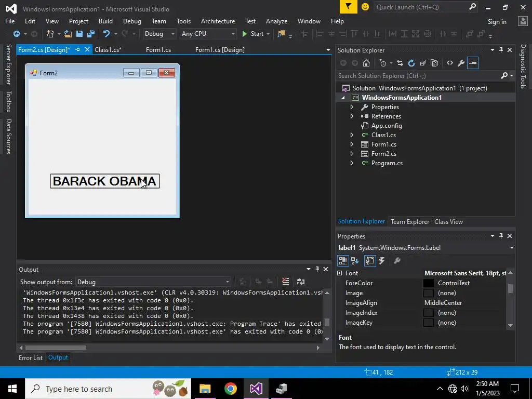This screenshot has height=399, width=532.
Task: Click the Pending Changes Filter clock icon
Action: click(383, 63)
